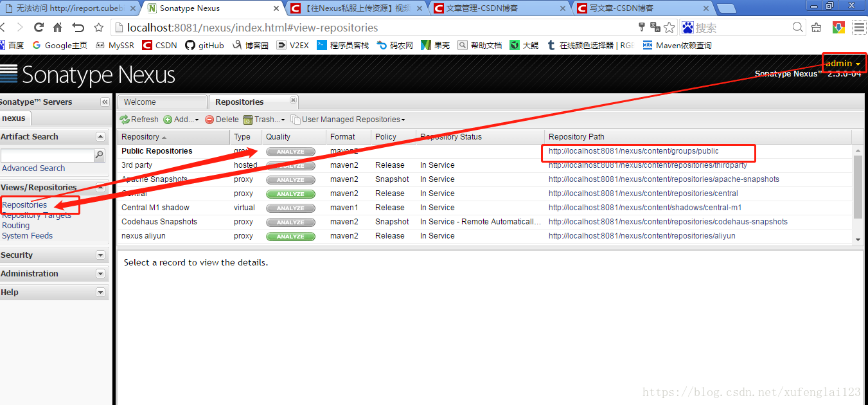This screenshot has width=868, height=405.
Task: Click the key icon in address bar
Action: [641, 27]
